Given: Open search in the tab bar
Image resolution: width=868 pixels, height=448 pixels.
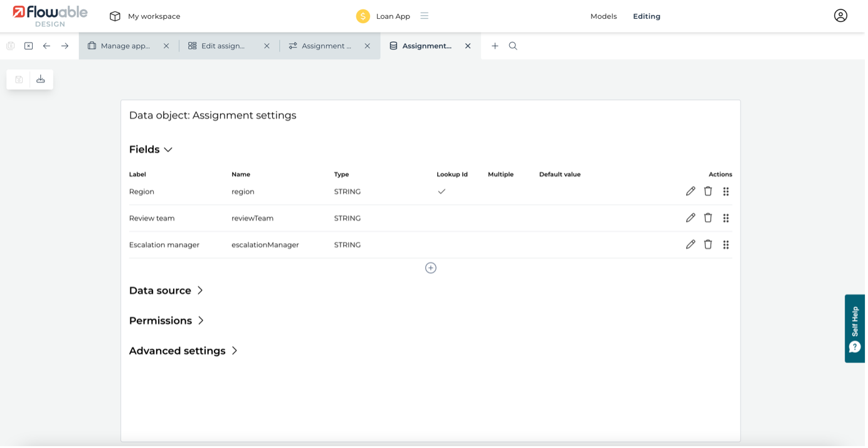Looking at the screenshot, I should (x=513, y=46).
